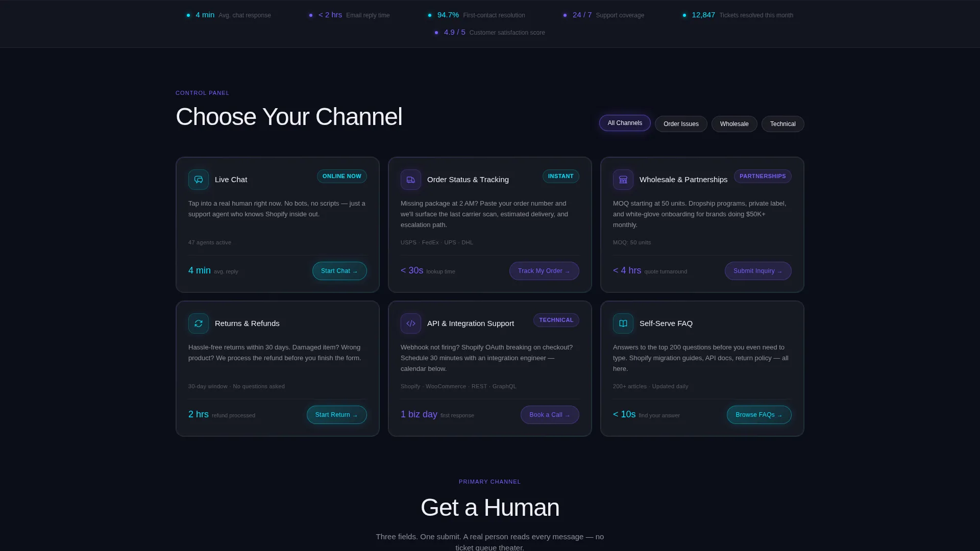980x551 pixels.
Task: Show only Technical channels
Action: point(783,124)
